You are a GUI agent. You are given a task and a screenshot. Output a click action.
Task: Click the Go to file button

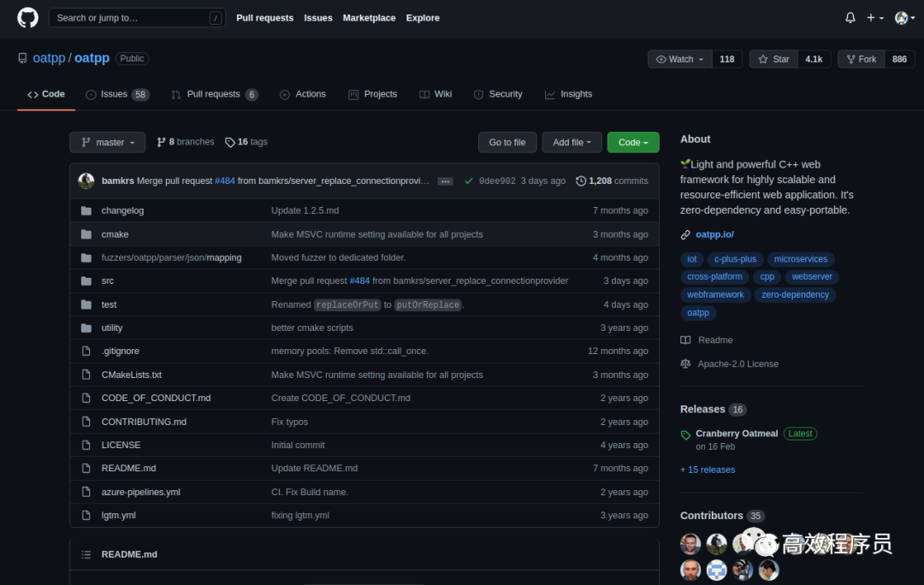507,142
